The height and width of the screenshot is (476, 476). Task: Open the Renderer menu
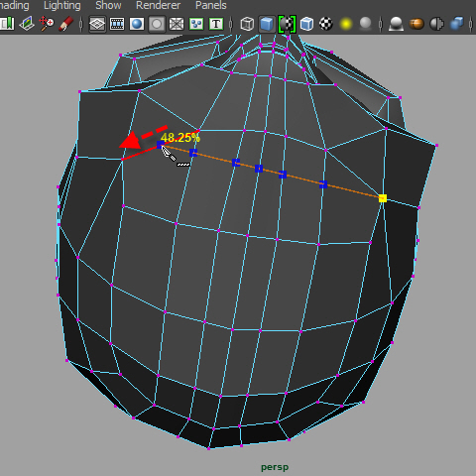click(158, 5)
